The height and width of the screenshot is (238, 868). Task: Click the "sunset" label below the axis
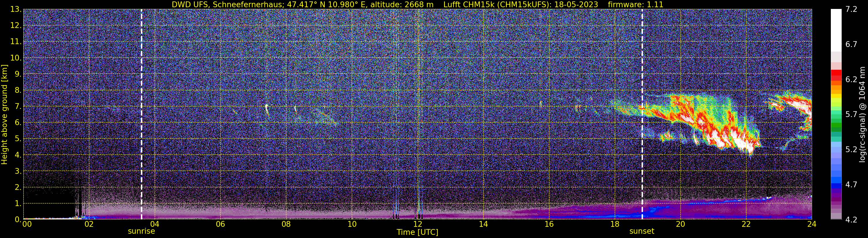[x=642, y=231]
